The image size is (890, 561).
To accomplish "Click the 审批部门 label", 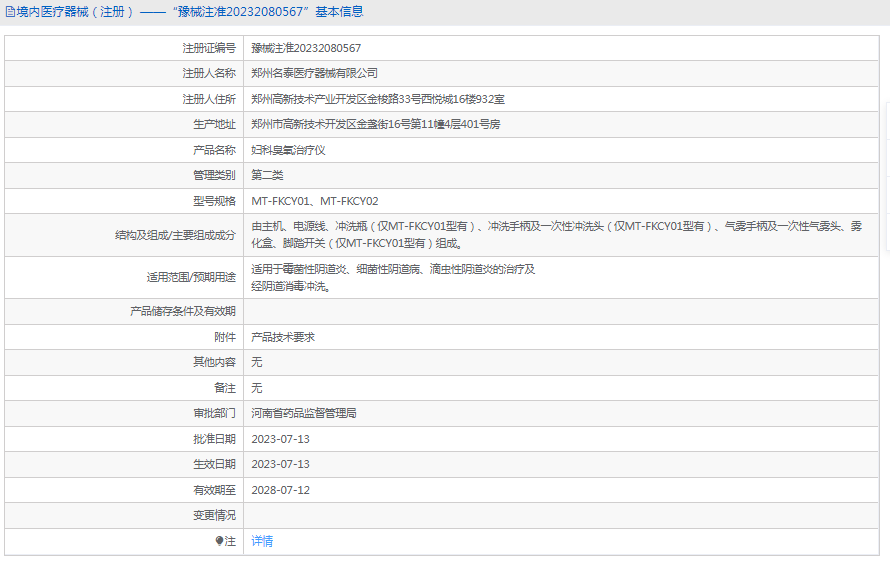I will point(215,413).
